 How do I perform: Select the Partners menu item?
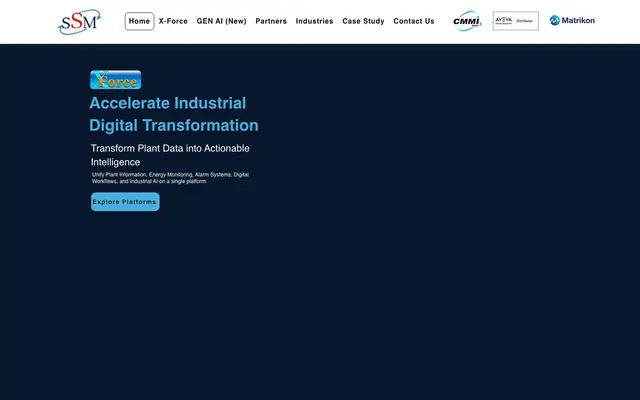(271, 21)
